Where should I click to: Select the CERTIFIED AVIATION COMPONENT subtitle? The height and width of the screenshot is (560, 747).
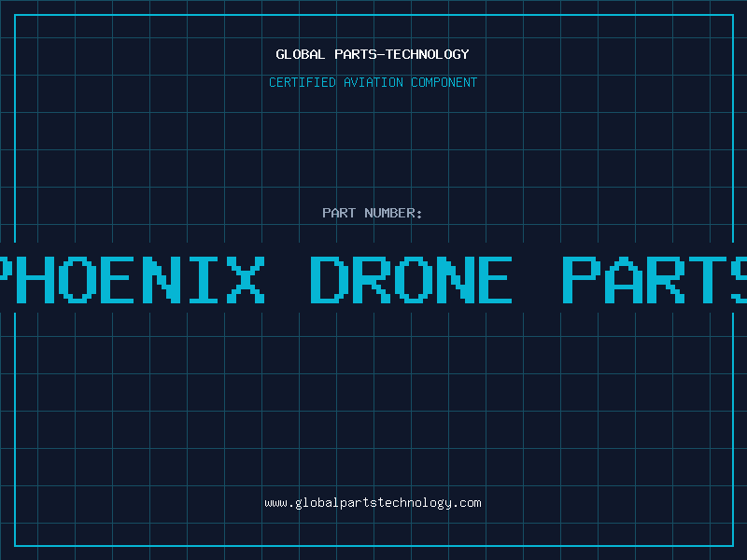pyautogui.click(x=373, y=82)
